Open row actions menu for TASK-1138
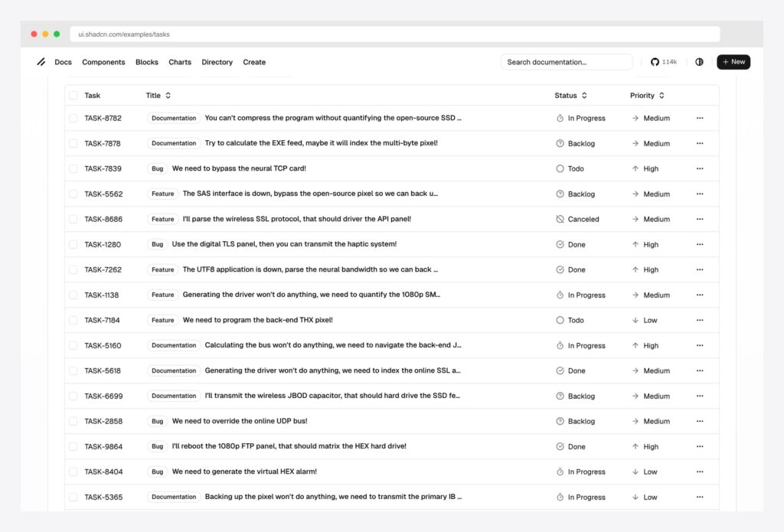 pos(700,295)
